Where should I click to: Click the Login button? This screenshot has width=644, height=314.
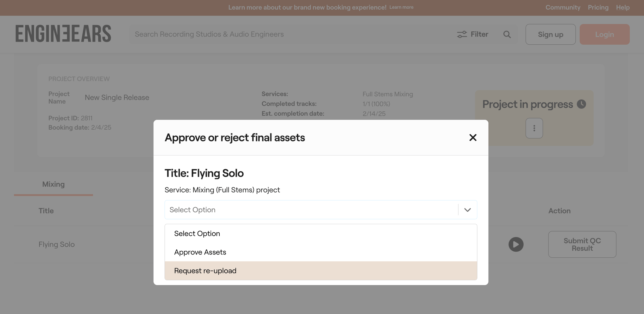tap(604, 34)
